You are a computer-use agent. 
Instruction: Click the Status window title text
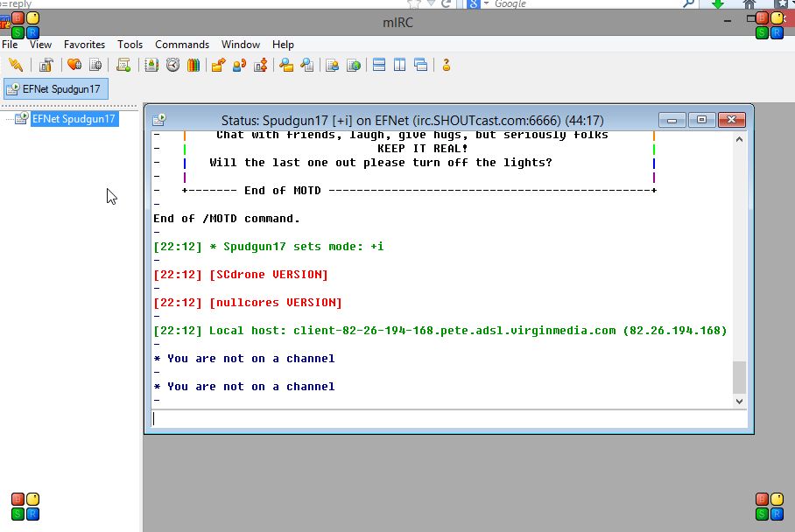point(412,121)
